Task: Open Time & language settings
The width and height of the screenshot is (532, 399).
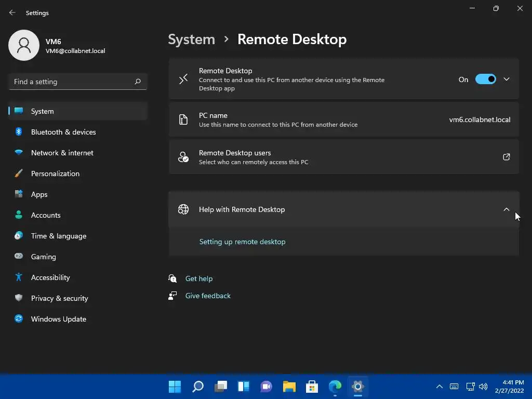Action: tap(78, 236)
